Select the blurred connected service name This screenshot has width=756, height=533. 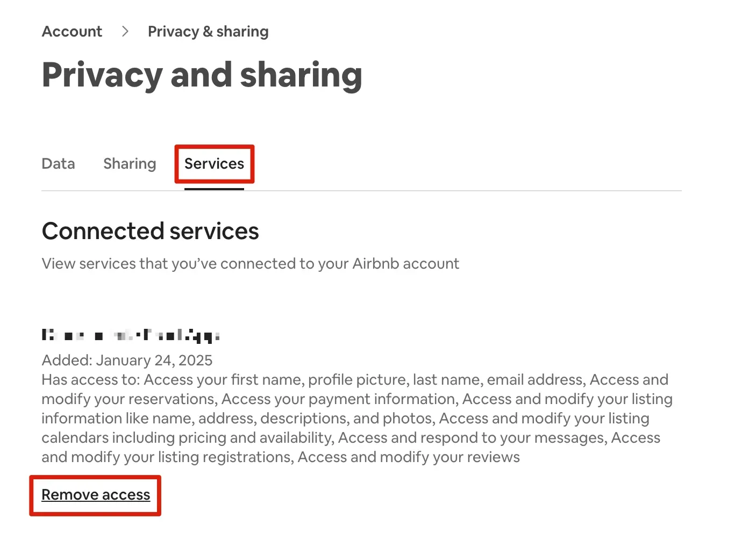tap(131, 334)
